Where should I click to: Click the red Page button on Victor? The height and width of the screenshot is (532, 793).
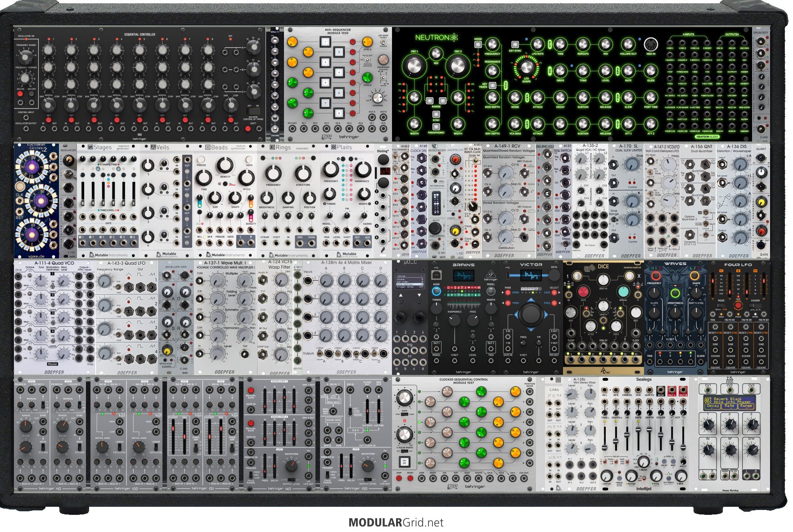coord(508,293)
